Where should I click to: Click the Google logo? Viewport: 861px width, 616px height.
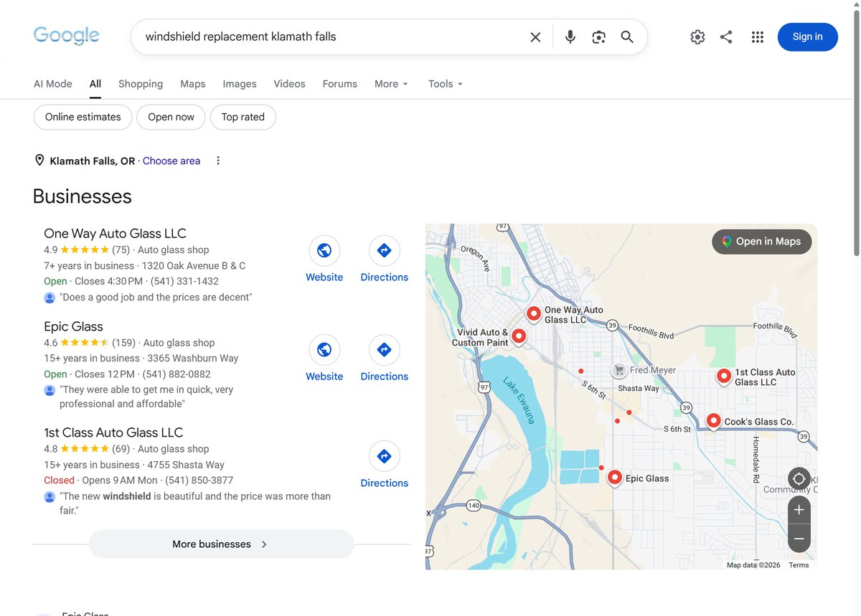[x=66, y=36]
